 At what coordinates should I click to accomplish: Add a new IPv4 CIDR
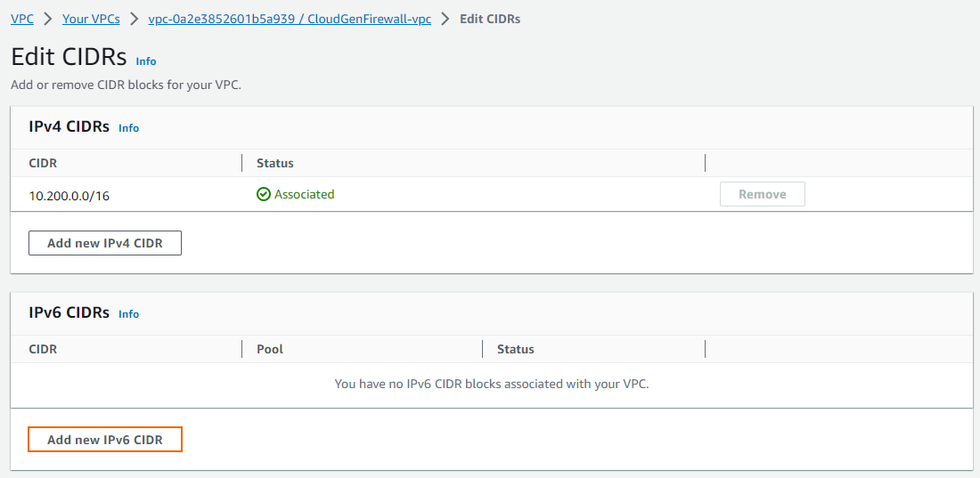(105, 243)
